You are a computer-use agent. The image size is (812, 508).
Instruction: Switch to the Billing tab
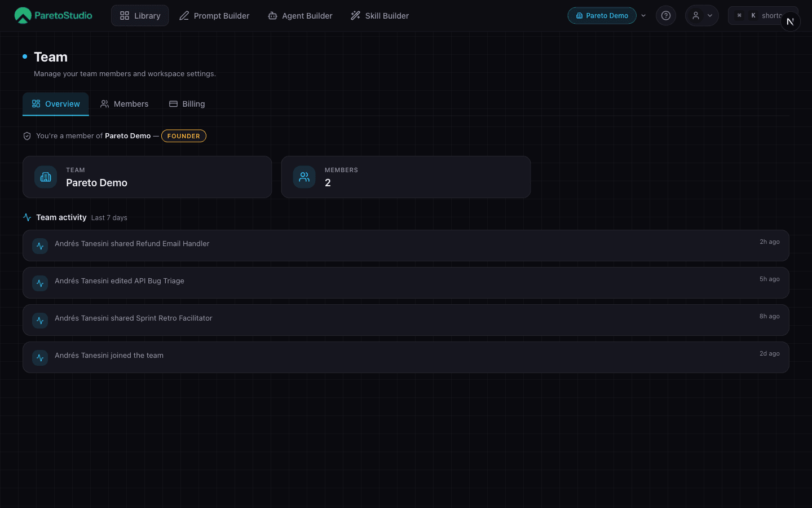point(187,104)
